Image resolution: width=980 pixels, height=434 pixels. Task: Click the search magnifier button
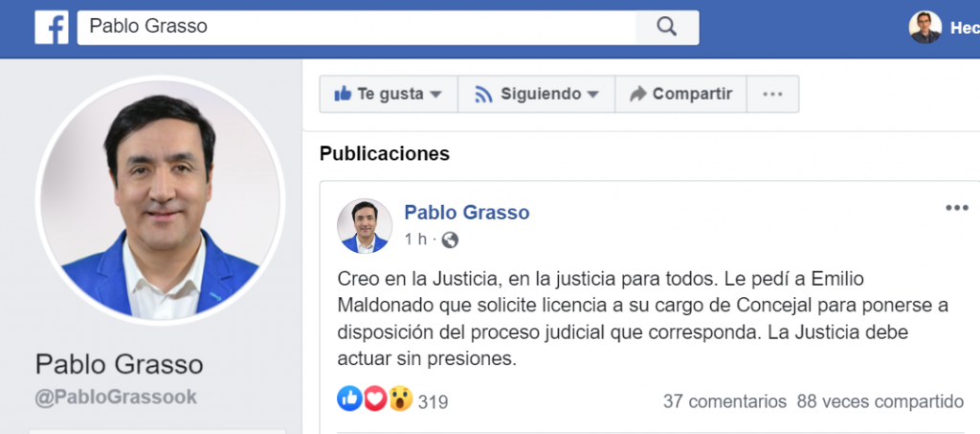(667, 27)
